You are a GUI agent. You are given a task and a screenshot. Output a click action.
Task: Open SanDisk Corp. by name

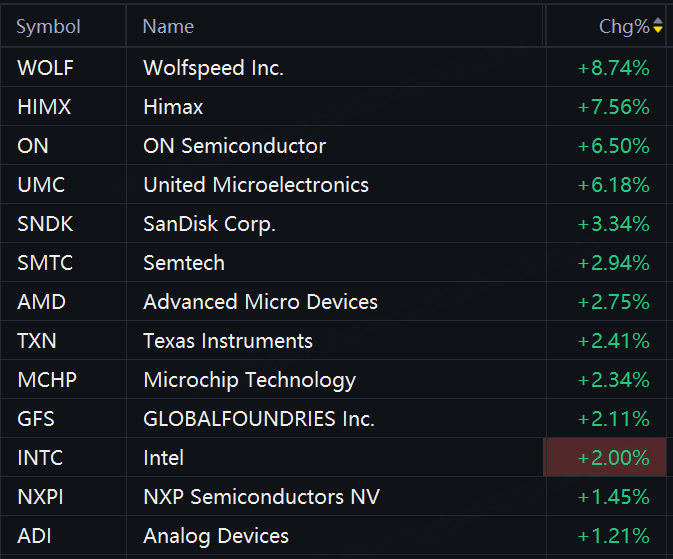coord(209,224)
